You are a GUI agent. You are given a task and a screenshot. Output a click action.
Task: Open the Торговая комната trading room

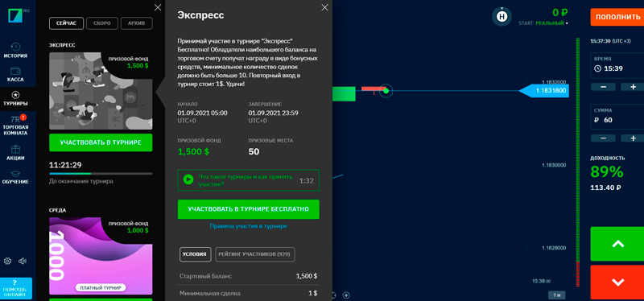pos(15,126)
